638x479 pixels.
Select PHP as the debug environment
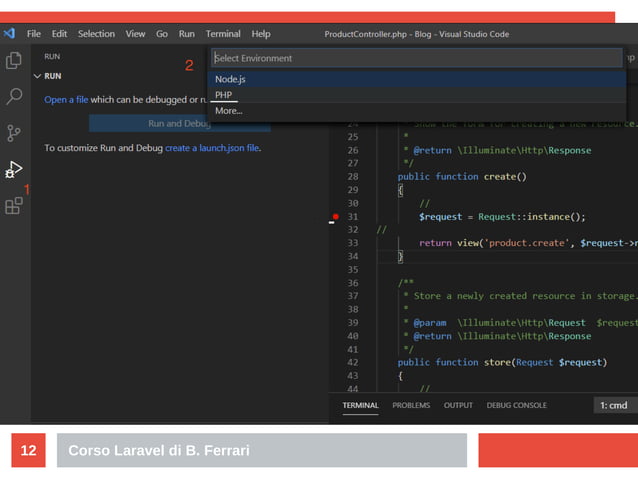224,95
